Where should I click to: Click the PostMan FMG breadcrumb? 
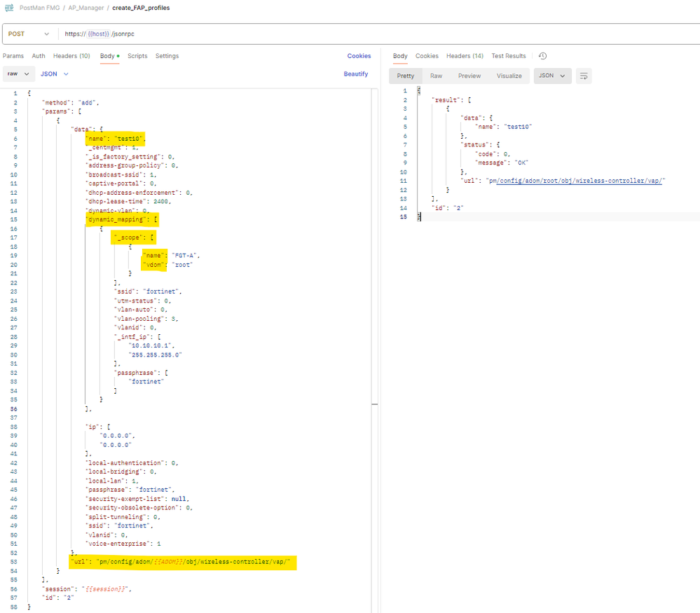40,8
